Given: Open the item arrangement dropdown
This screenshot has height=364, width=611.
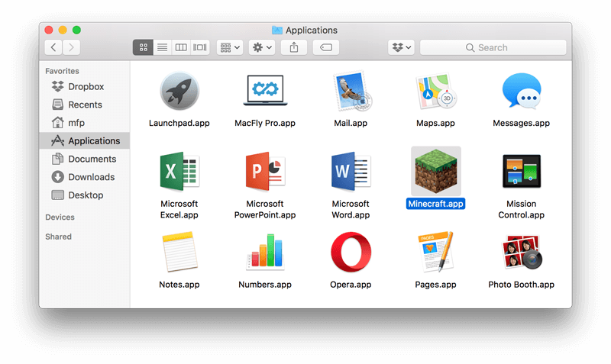Looking at the screenshot, I should (230, 47).
